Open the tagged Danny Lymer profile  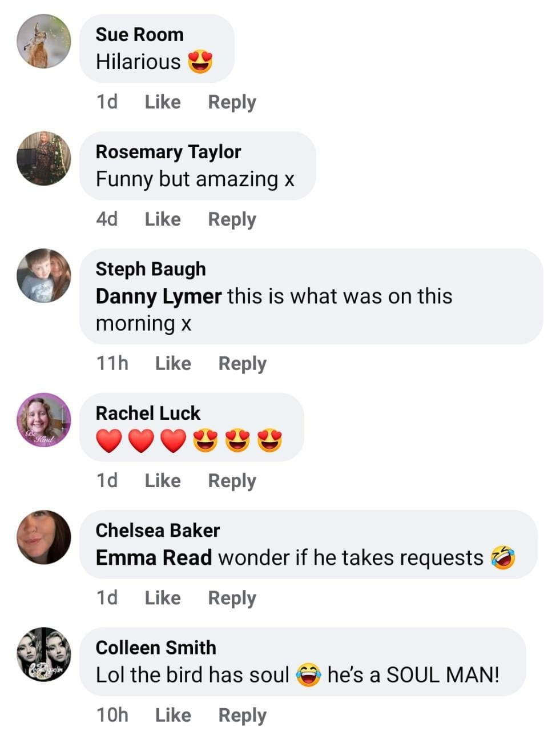pos(158,296)
